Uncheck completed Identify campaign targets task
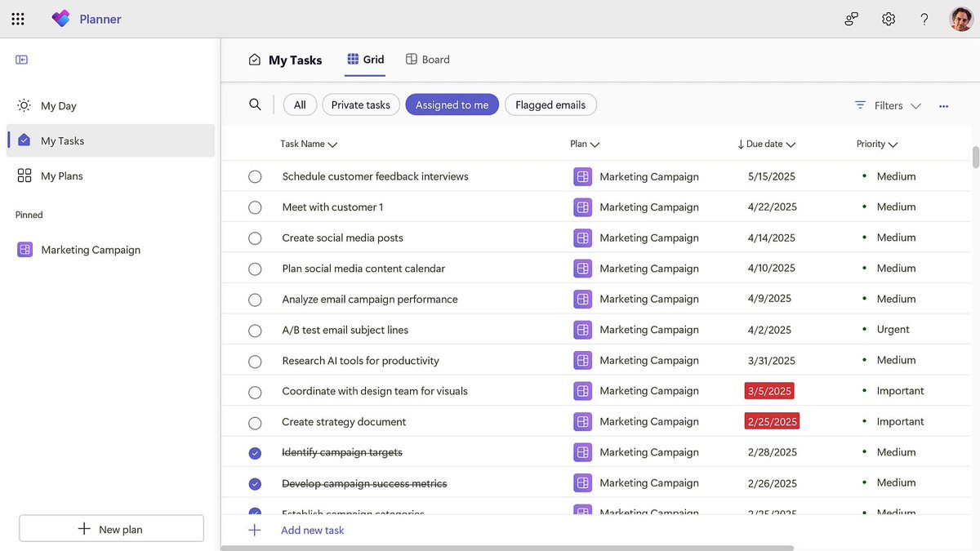The width and height of the screenshot is (980, 551). (x=255, y=453)
